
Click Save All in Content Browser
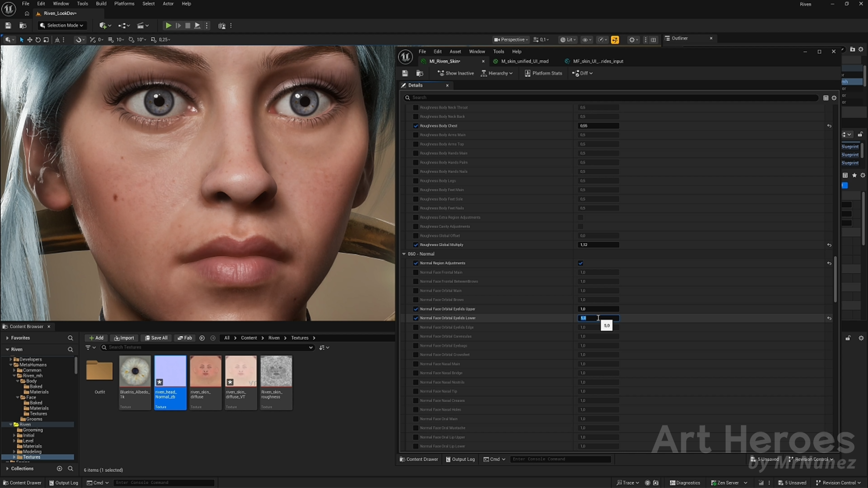[x=156, y=338]
